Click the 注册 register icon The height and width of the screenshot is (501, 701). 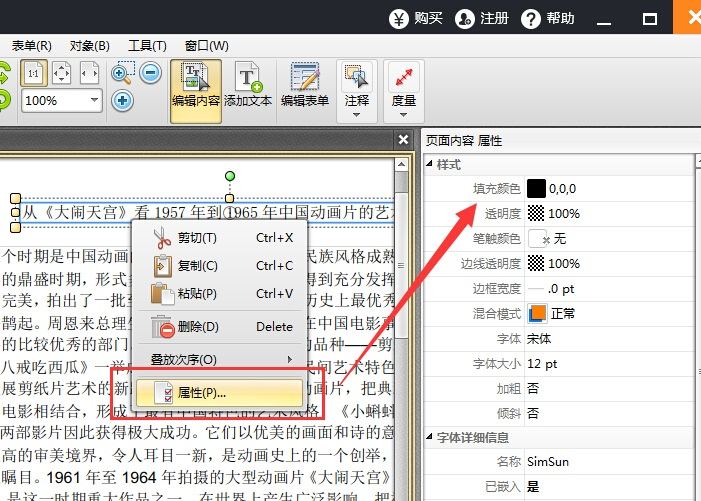point(465,19)
